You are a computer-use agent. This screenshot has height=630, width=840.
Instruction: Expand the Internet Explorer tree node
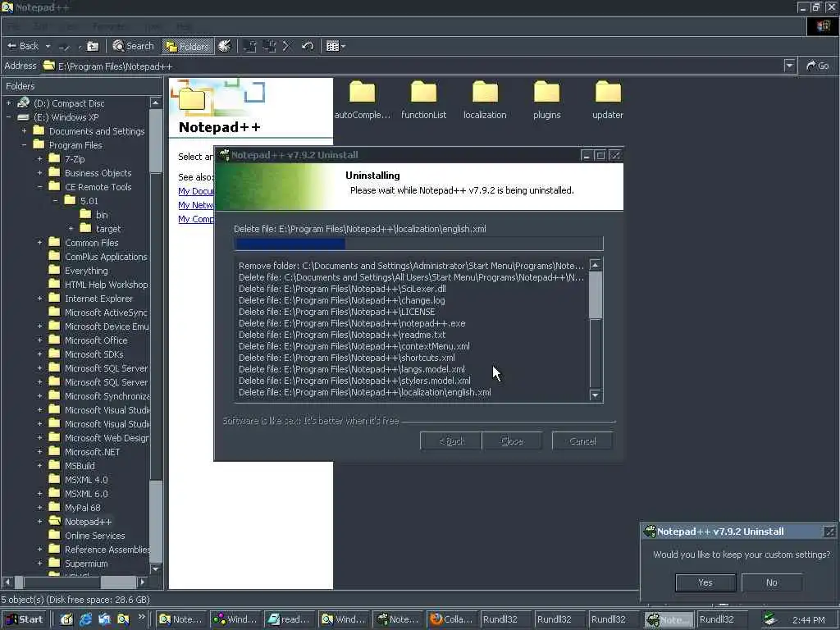coord(39,299)
